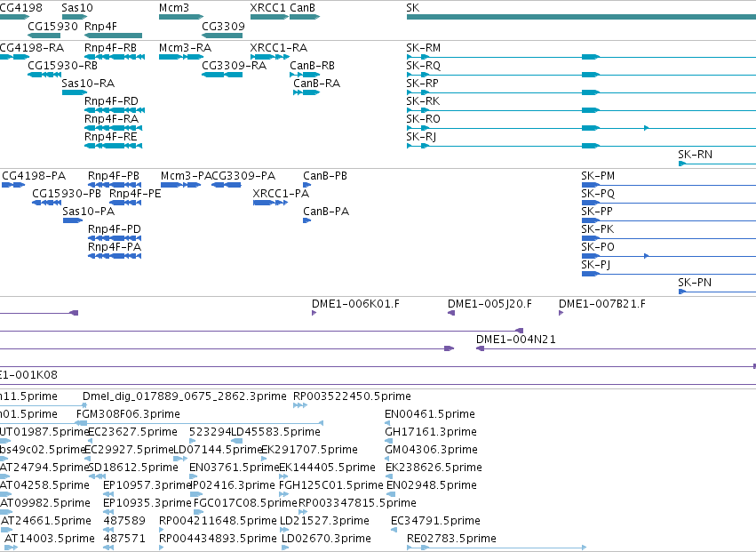Click the Mcm3 gene label
The width and height of the screenshot is (756, 552).
(173, 8)
